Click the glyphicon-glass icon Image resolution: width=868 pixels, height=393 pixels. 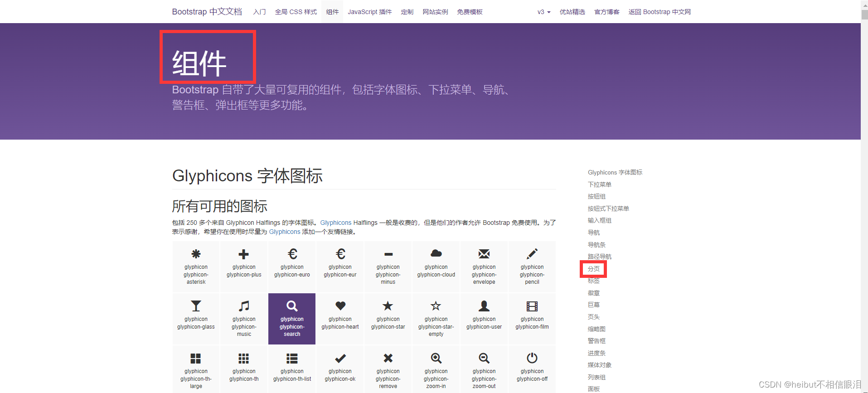click(196, 306)
